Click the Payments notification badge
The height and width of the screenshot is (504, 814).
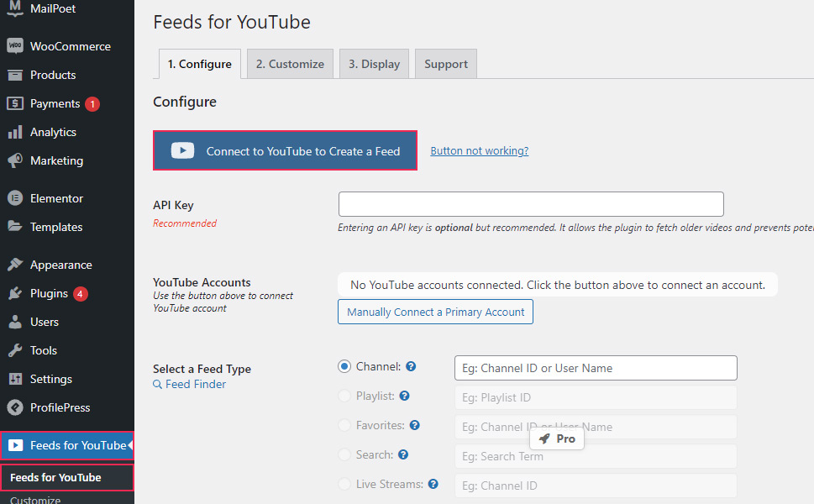click(92, 104)
